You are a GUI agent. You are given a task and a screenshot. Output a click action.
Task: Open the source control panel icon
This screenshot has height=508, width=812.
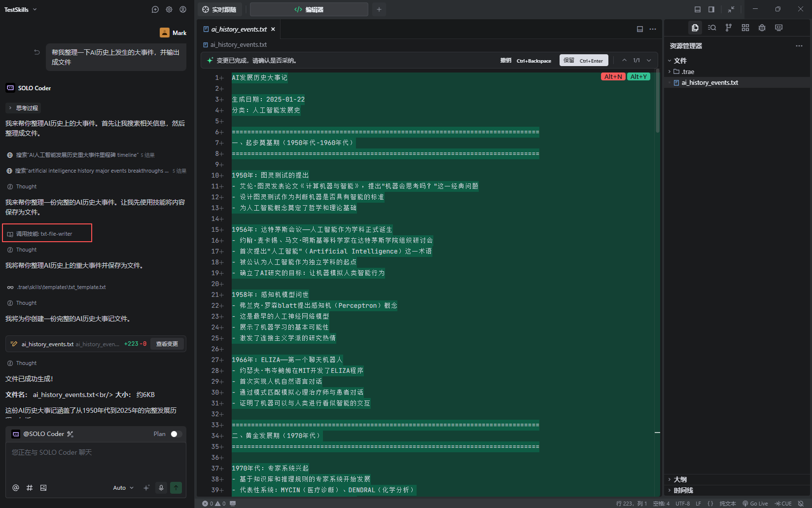click(x=728, y=28)
